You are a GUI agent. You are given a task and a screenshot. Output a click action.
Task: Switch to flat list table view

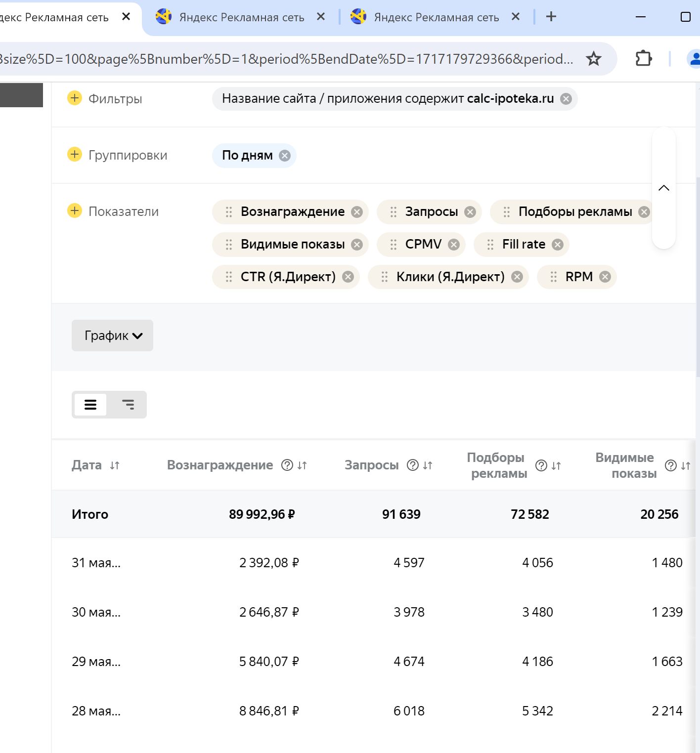pyautogui.click(x=90, y=405)
